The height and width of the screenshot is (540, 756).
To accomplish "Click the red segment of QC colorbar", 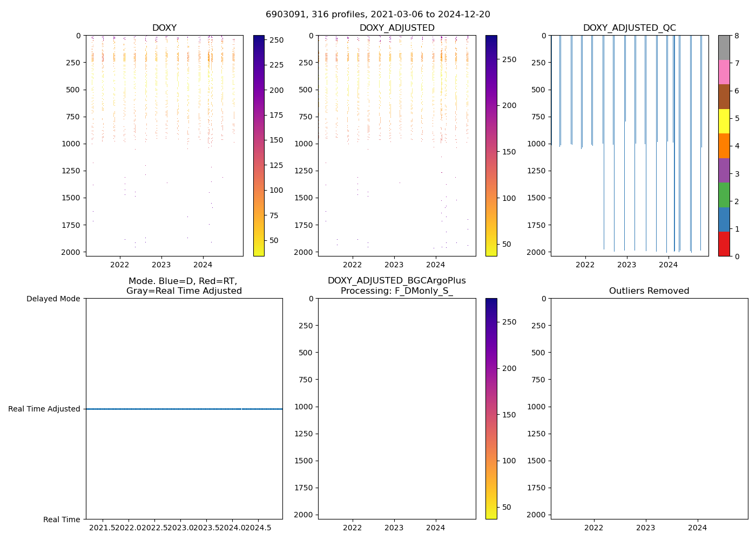I will click(x=724, y=244).
